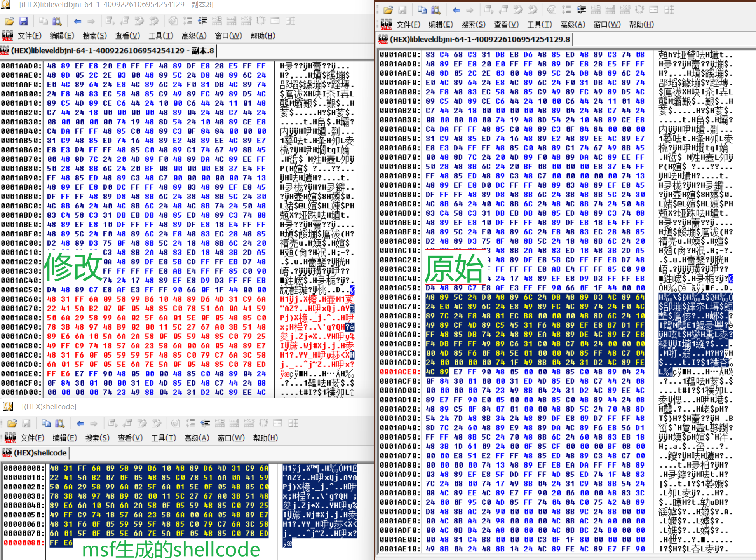Click the open folder icon in the shellcode window

[x=12, y=423]
